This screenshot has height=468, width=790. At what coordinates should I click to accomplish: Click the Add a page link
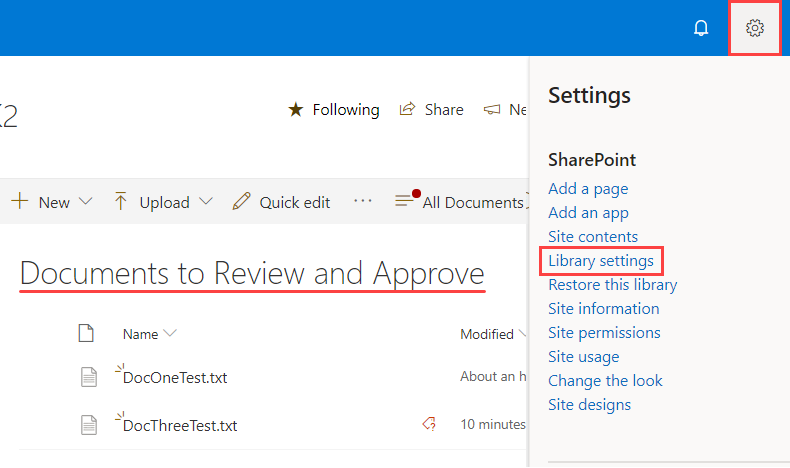click(x=588, y=189)
